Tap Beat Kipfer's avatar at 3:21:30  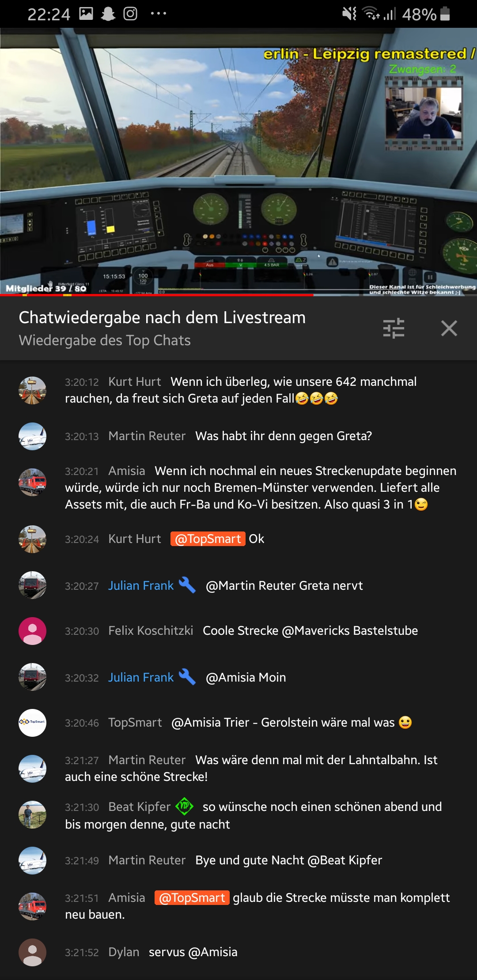point(32,814)
